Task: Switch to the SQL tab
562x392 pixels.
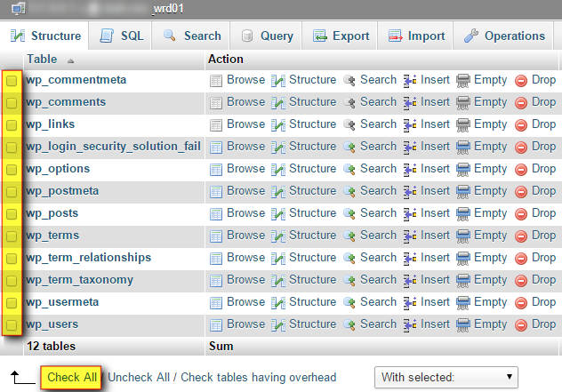Action: (122, 36)
